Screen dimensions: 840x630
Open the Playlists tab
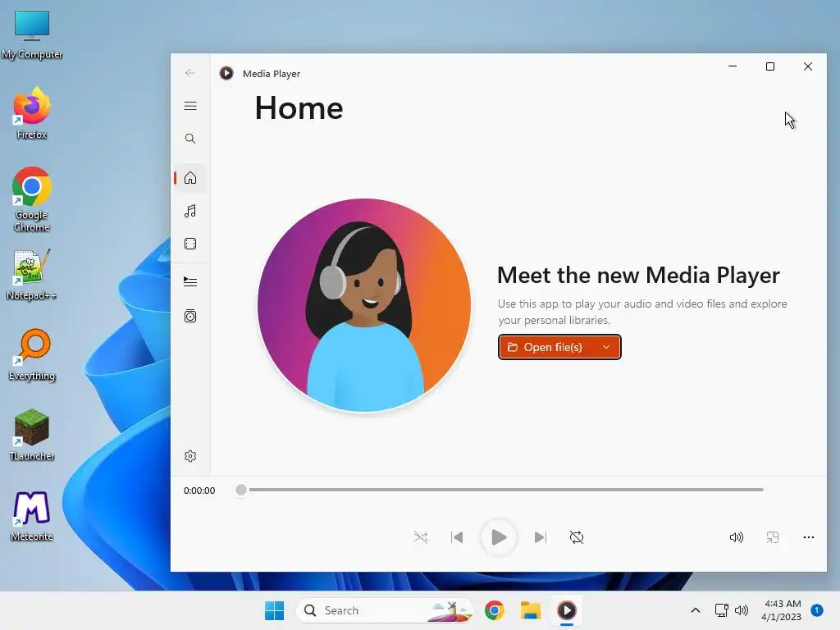pyautogui.click(x=190, y=316)
